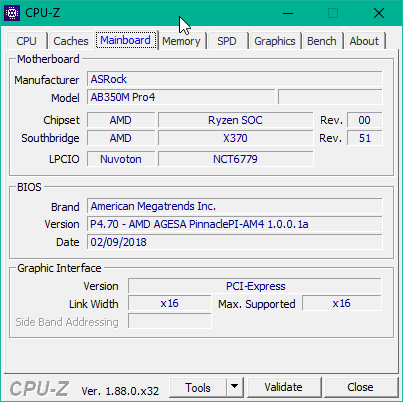The height and width of the screenshot is (402, 403).
Task: Click the Southbridge vendor AMD field
Action: coord(121,138)
